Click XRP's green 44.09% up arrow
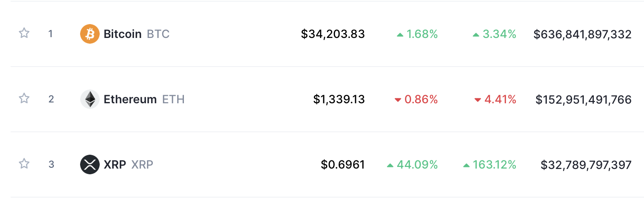This screenshot has height=200, width=644. 390,165
